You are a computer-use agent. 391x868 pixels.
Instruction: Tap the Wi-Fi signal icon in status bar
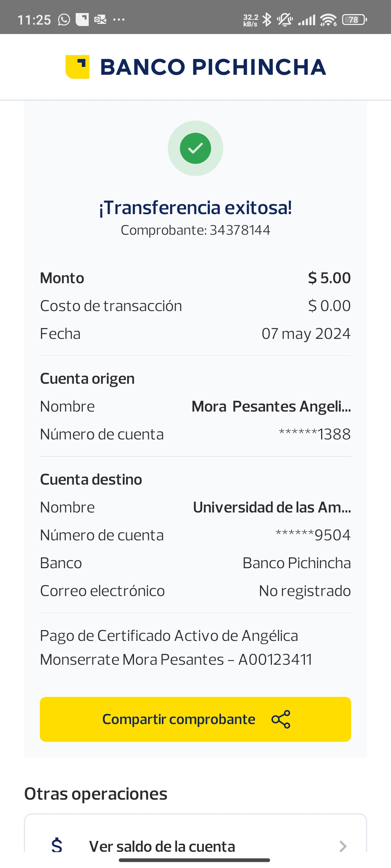coord(328,20)
